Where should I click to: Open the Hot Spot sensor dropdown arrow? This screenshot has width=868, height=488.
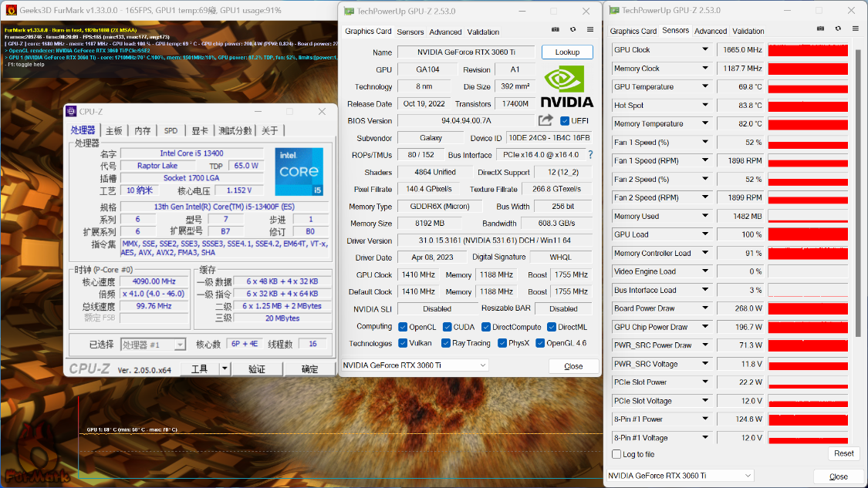705,105
